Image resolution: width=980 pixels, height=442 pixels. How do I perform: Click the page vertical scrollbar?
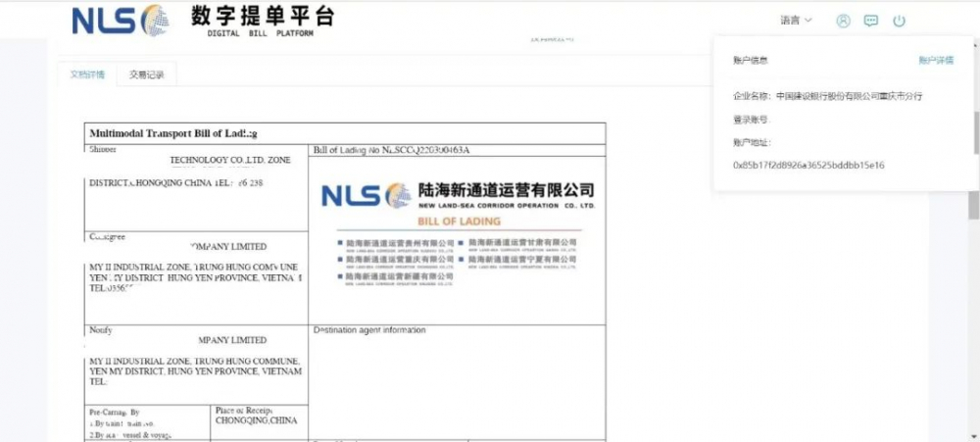coord(974,205)
